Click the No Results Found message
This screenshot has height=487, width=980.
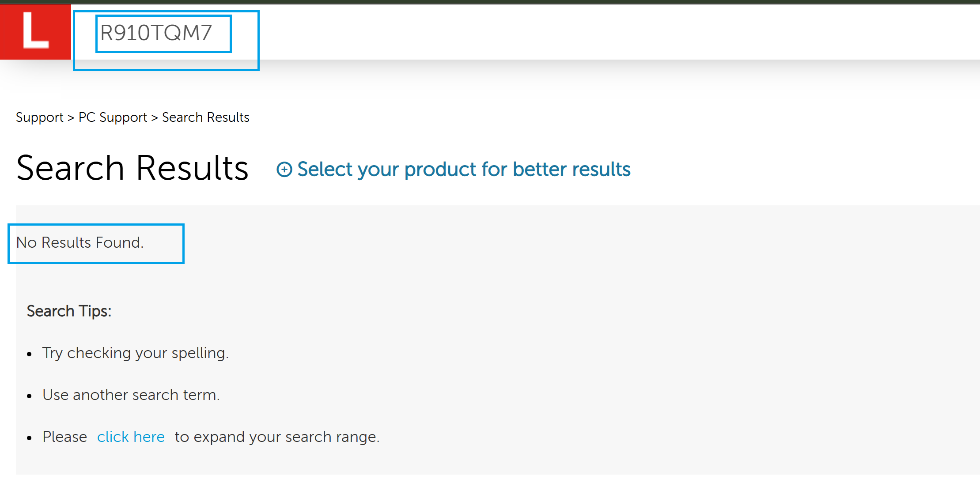pyautogui.click(x=80, y=242)
